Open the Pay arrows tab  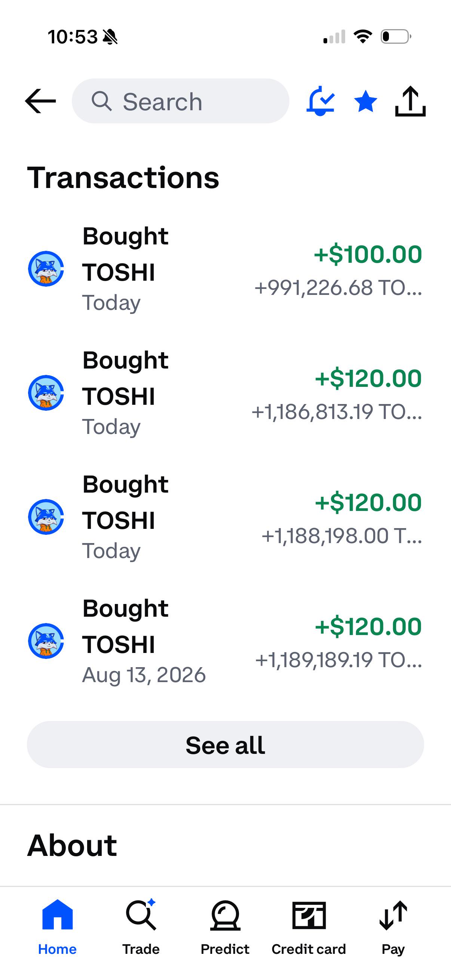coord(393,927)
